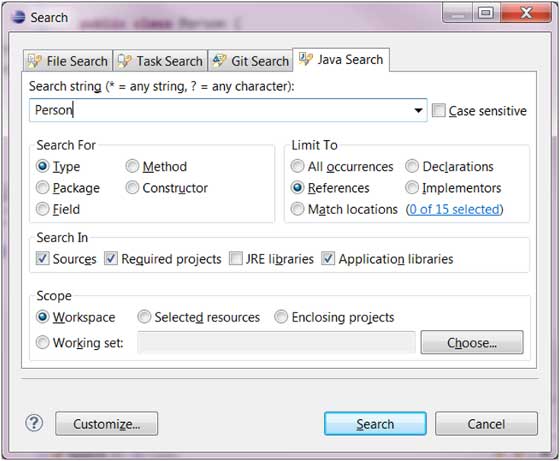Uncheck the Sources checkbox
560x461 pixels.
click(42, 259)
